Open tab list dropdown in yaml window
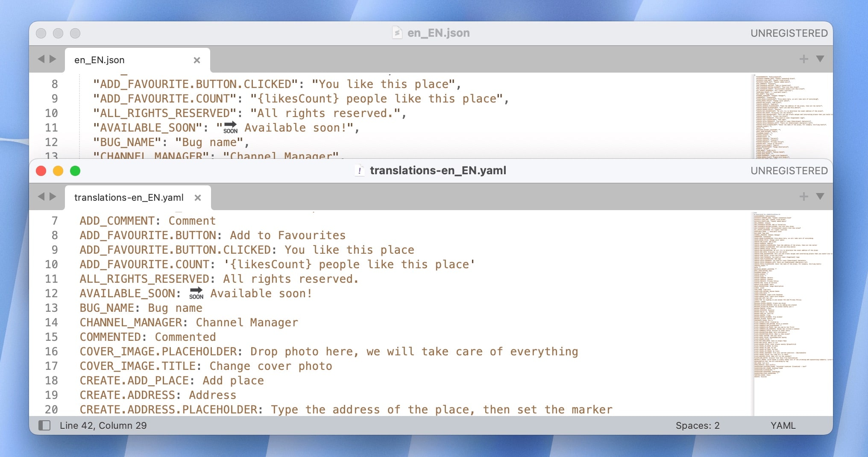The width and height of the screenshot is (868, 457). tap(820, 196)
